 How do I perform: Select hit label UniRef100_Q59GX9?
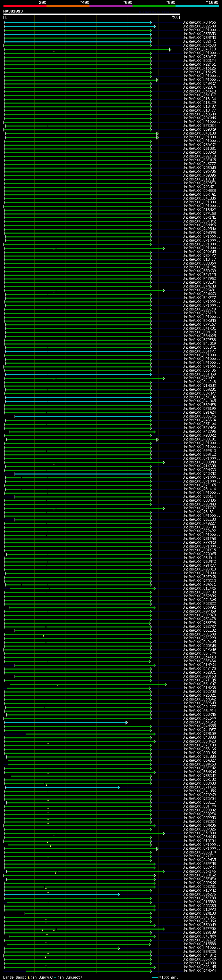coord(199,129)
